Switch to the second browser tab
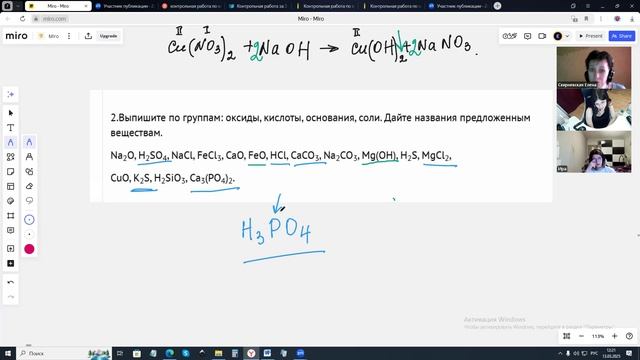This screenshot has height=360, width=640. (125, 6)
